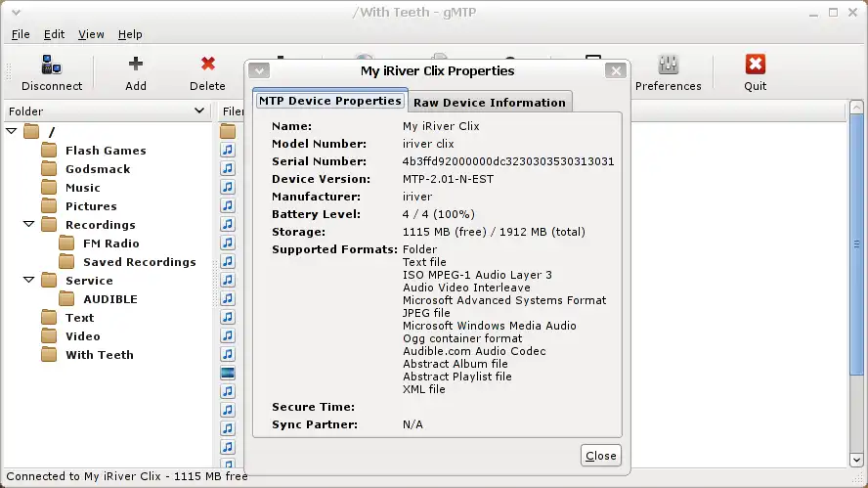Click the image file icon in file list
Image resolution: width=868 pixels, height=488 pixels.
coord(228,373)
